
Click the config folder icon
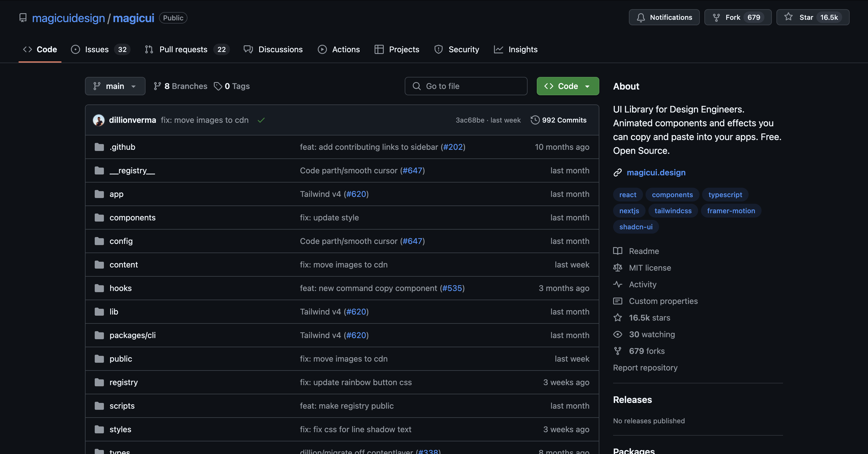point(99,241)
